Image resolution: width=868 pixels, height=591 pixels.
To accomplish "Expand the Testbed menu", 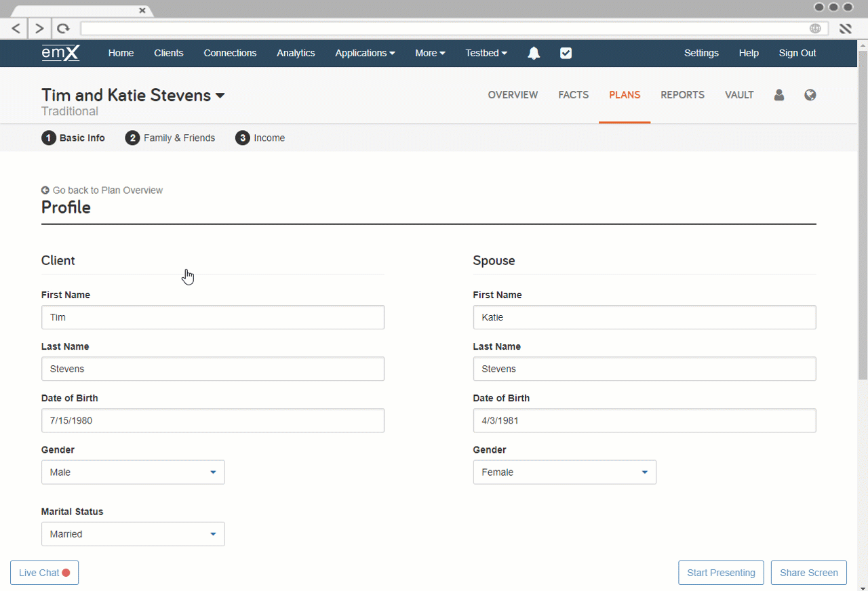I will point(486,53).
